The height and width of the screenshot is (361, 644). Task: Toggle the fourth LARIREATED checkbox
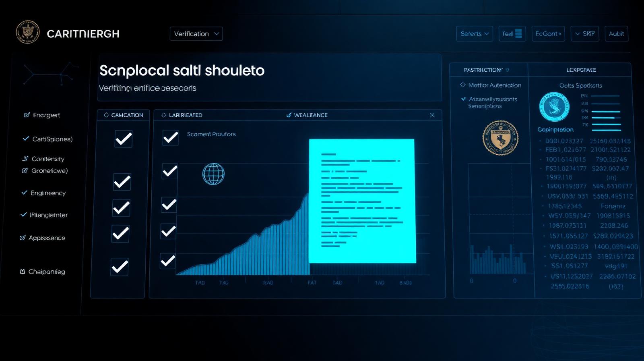168,231
